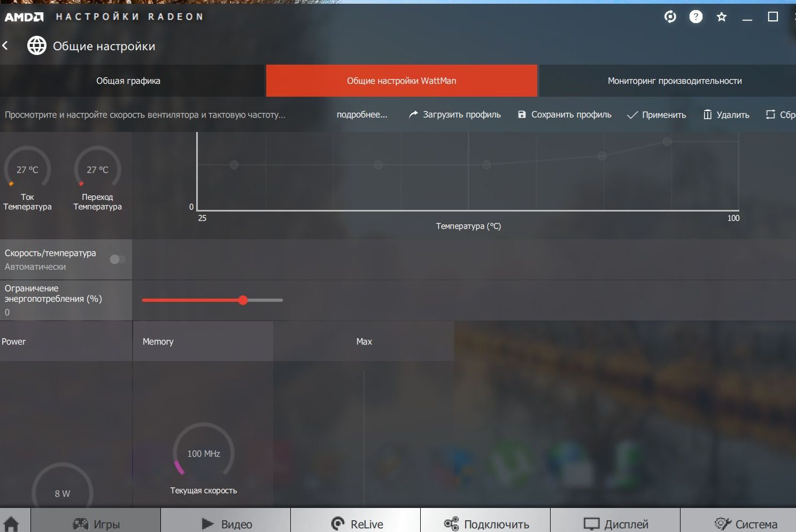Open the home screen via house icon
796x532 pixels.
11,525
